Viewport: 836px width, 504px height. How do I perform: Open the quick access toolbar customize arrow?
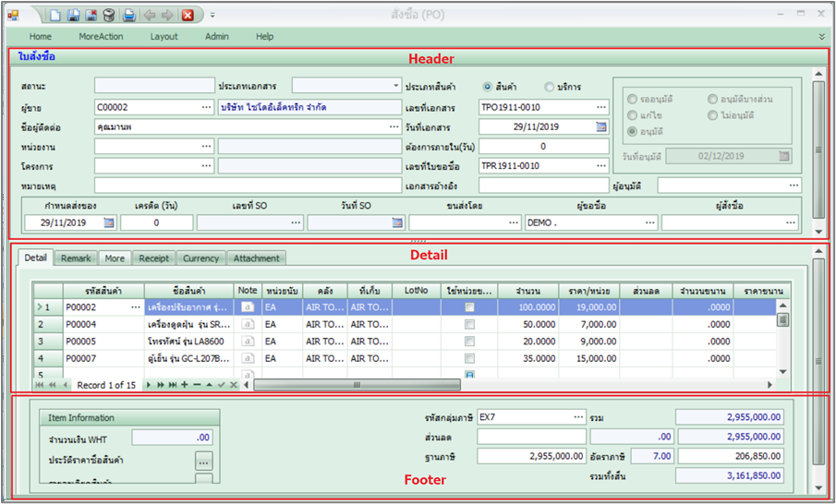pos(212,16)
